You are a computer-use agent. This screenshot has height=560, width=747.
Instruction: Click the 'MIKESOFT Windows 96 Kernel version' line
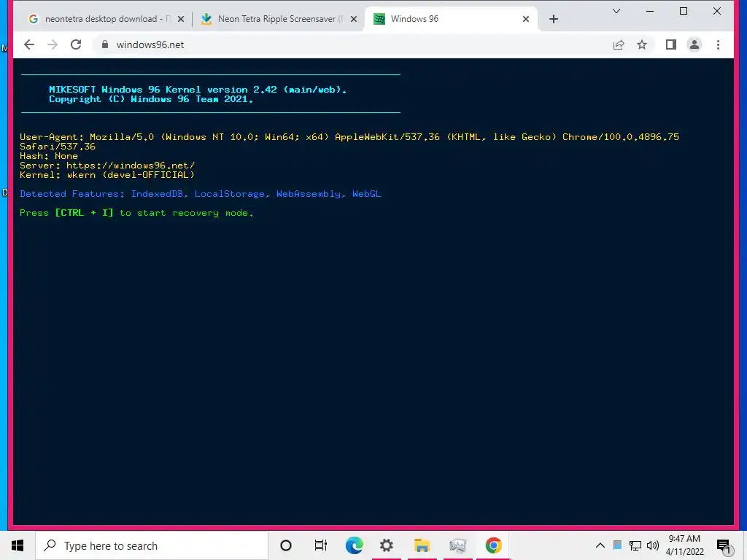[198, 90]
